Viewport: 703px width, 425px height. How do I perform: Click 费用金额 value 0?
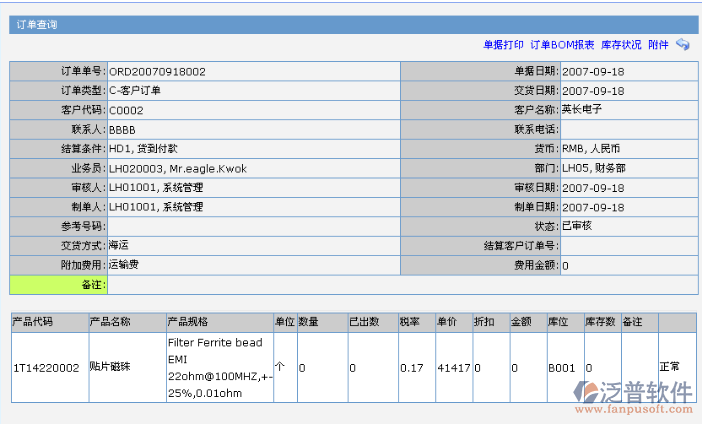pyautogui.click(x=565, y=266)
